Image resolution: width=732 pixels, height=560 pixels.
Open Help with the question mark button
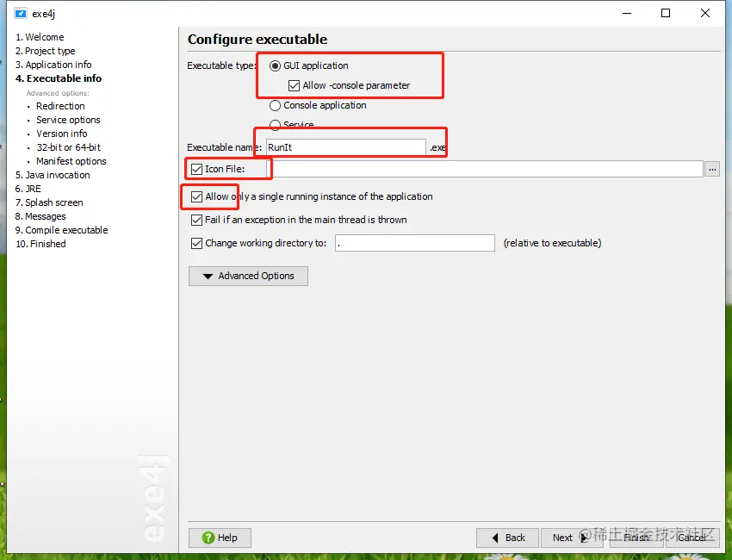(220, 538)
